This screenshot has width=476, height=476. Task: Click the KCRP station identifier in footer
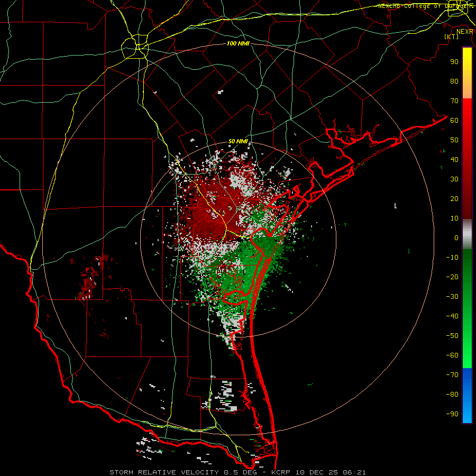click(282, 472)
